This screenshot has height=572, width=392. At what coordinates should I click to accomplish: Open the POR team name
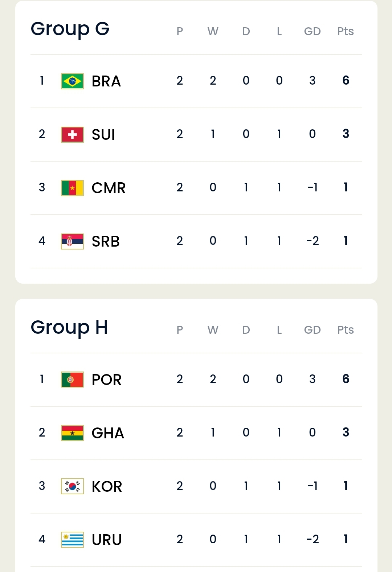tap(107, 380)
